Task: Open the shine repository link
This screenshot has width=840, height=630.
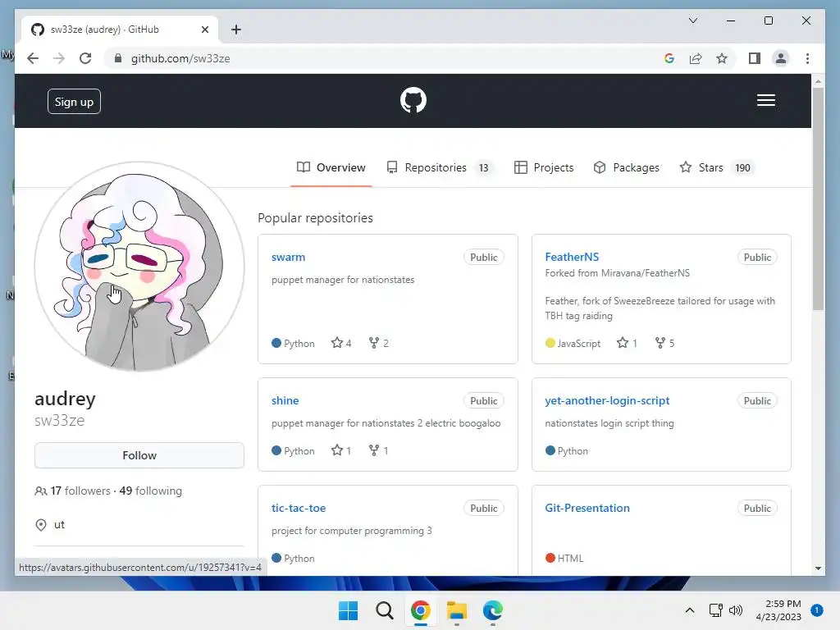Action: coord(285,400)
